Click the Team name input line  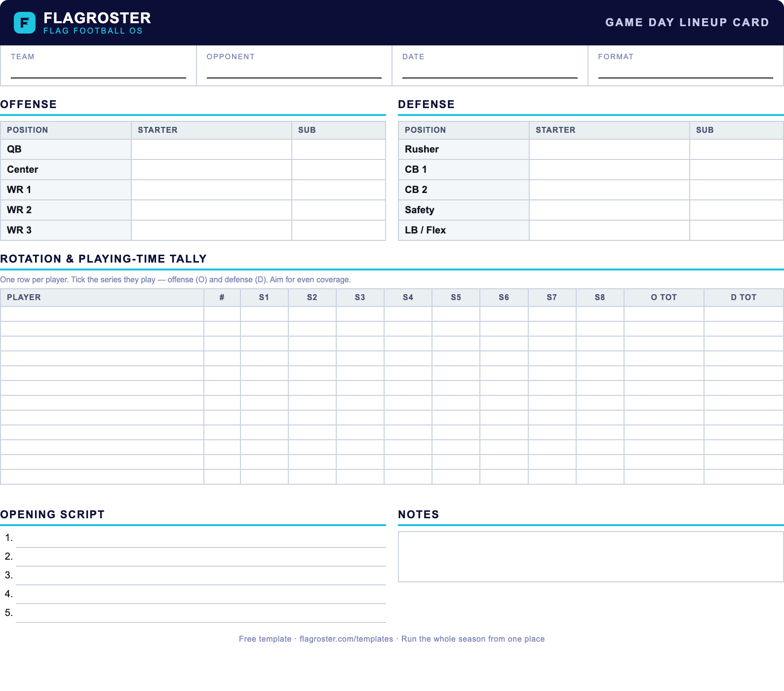[x=98, y=72]
